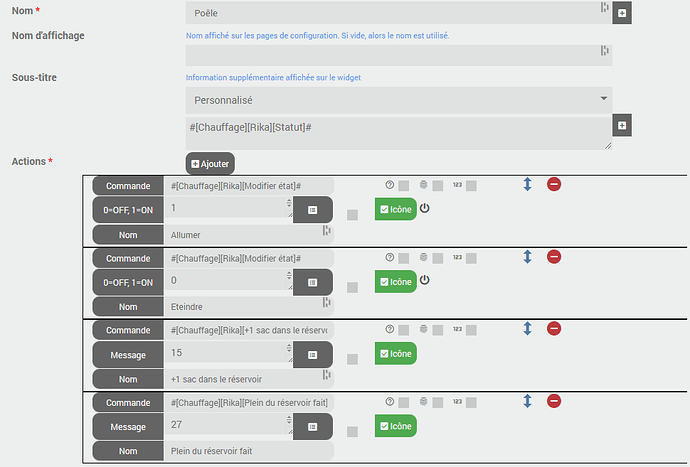
Task: Remove the '+1 sac dans le réservoir' action
Action: tap(554, 329)
